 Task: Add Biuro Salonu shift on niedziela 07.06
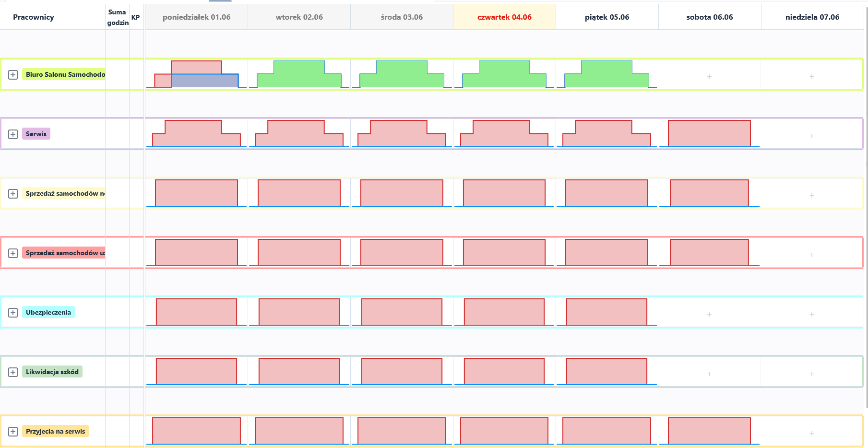click(x=812, y=77)
